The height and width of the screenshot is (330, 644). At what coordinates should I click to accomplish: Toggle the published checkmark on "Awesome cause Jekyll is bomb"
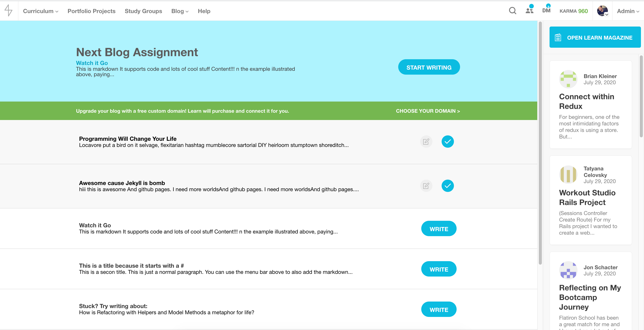(448, 186)
